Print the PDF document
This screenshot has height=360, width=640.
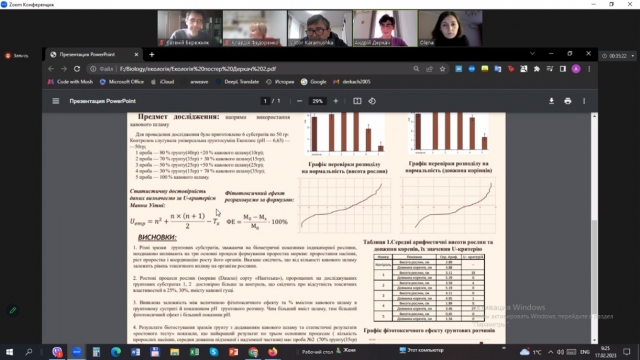568,101
